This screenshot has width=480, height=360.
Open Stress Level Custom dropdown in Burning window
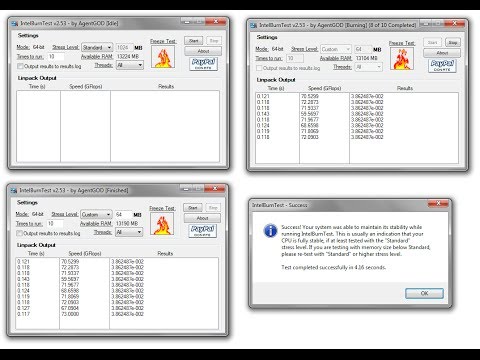pos(336,49)
